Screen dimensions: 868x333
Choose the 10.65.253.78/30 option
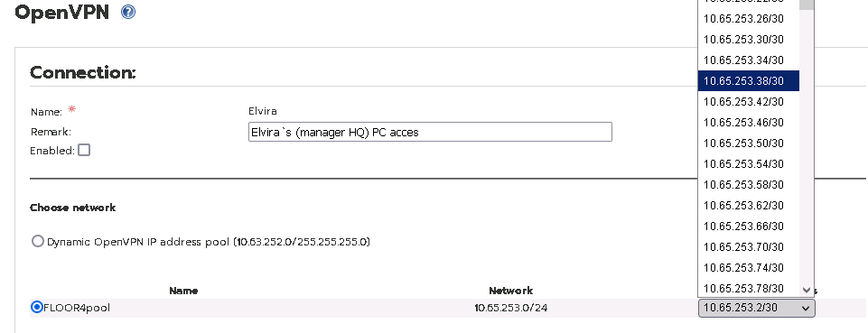(x=749, y=288)
